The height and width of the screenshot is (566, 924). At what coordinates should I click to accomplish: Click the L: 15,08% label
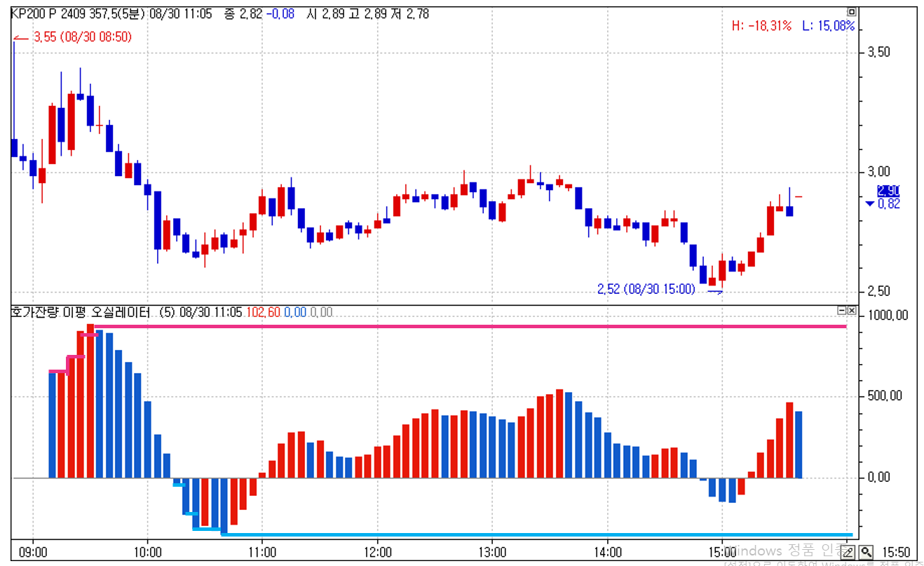coord(829,26)
